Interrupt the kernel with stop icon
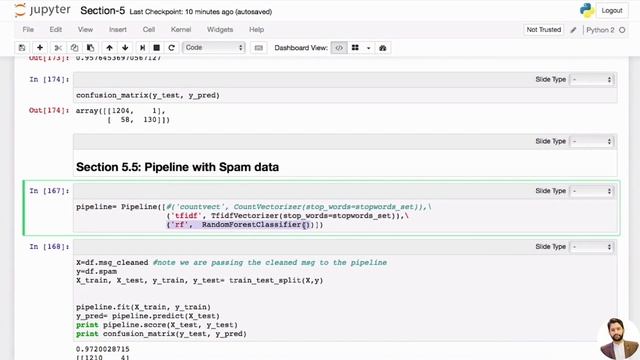Image resolution: width=640 pixels, height=360 pixels. click(157, 48)
